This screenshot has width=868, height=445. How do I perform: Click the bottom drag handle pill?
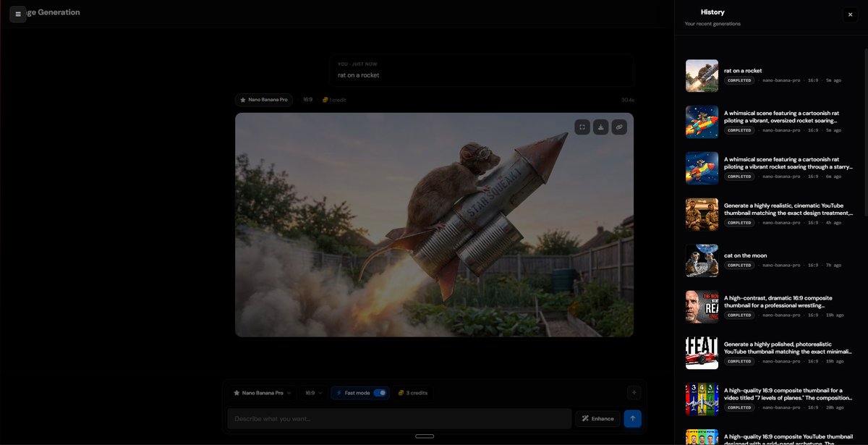[425, 436]
